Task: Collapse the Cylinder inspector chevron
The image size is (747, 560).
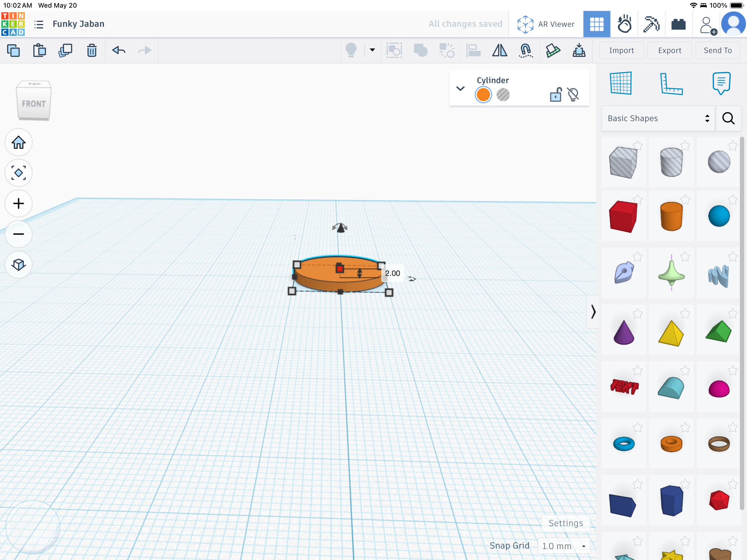Action: (460, 88)
